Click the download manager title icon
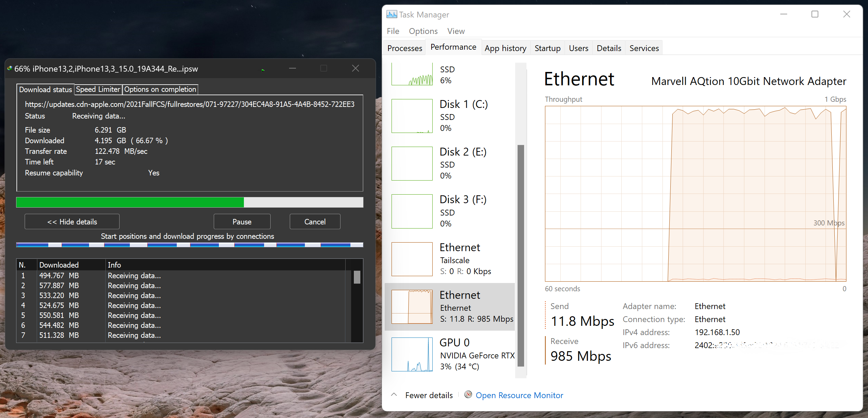This screenshot has width=868, height=418. (10, 69)
